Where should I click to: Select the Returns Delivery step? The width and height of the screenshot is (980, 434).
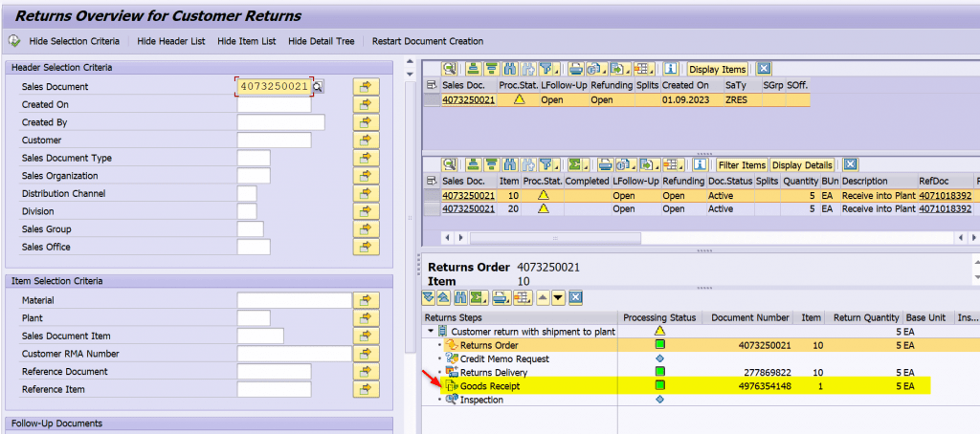(x=494, y=373)
